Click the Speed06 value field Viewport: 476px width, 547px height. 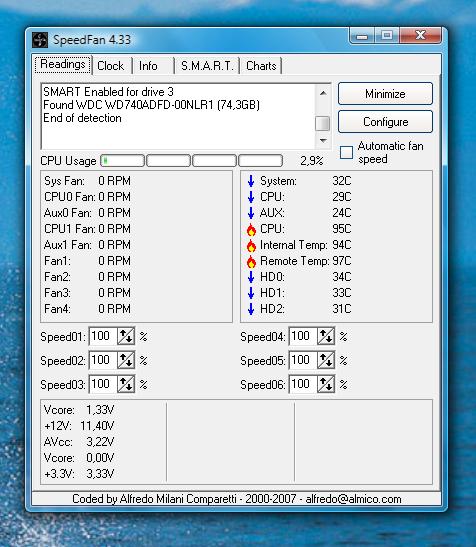[x=303, y=384]
